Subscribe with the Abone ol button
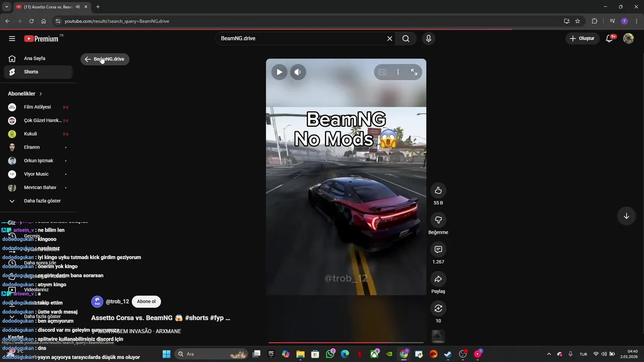The image size is (644, 362). (146, 302)
